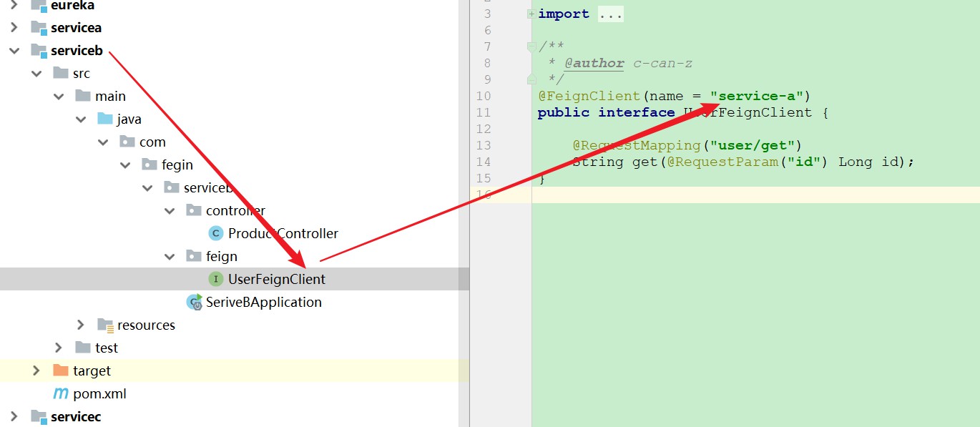The width and height of the screenshot is (980, 427).
Task: Click the eureka module folder icon
Action: tap(39, 6)
